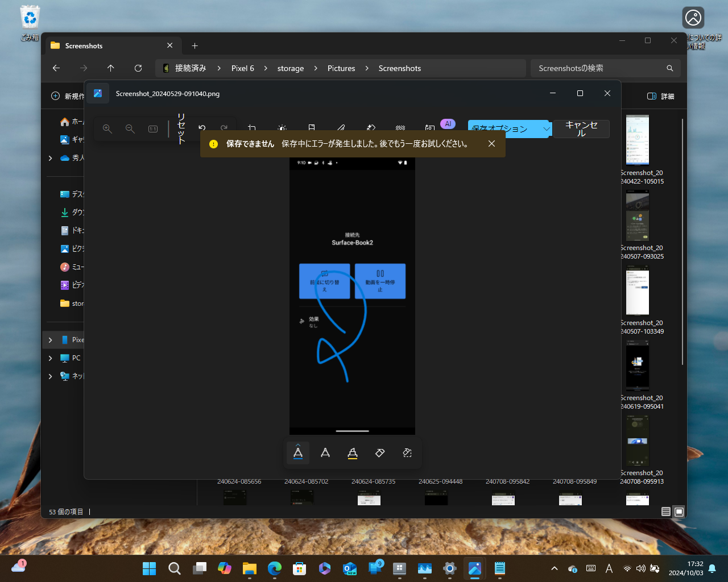Expand the OneDrive tree node in sidebar
The height and width of the screenshot is (582, 728).
click(51, 158)
